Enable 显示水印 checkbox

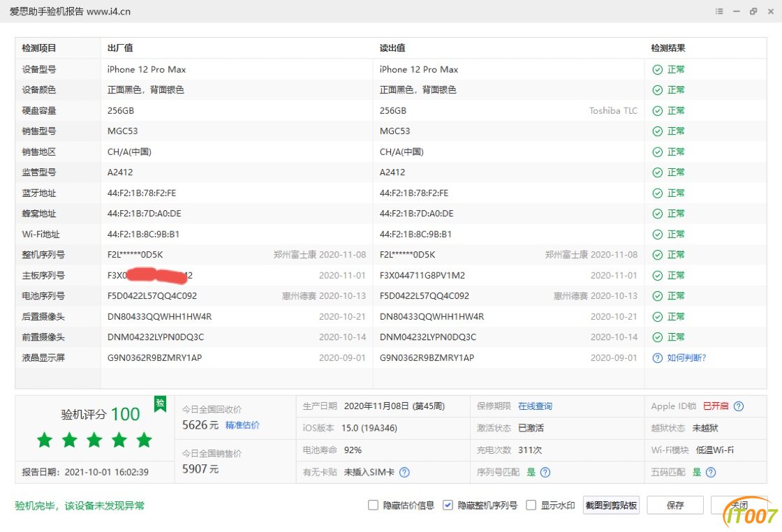(531, 505)
